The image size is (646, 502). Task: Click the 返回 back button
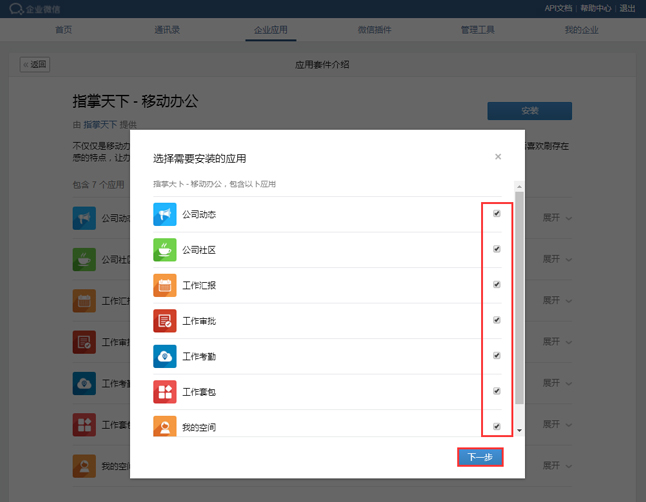(35, 65)
